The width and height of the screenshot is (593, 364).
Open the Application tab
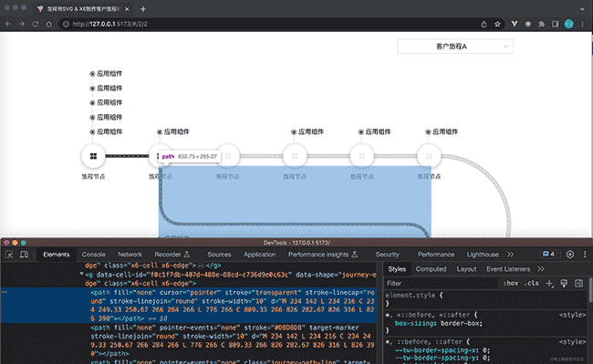tap(259, 255)
